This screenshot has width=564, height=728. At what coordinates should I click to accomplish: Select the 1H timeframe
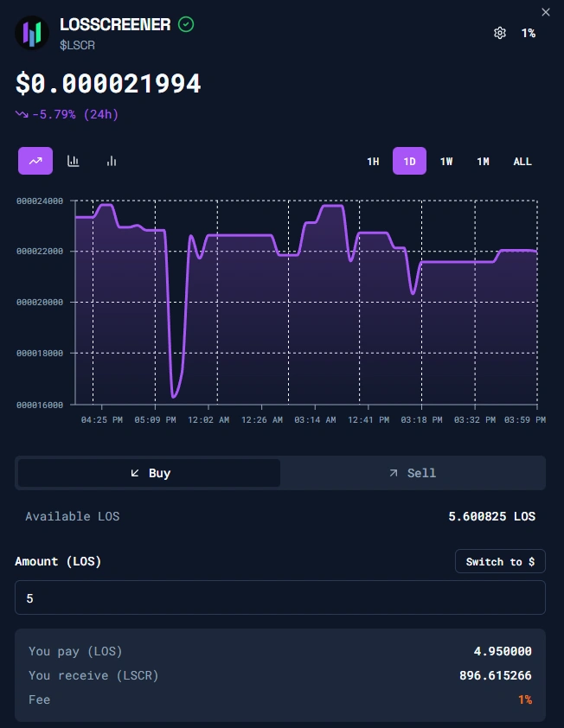tap(373, 162)
